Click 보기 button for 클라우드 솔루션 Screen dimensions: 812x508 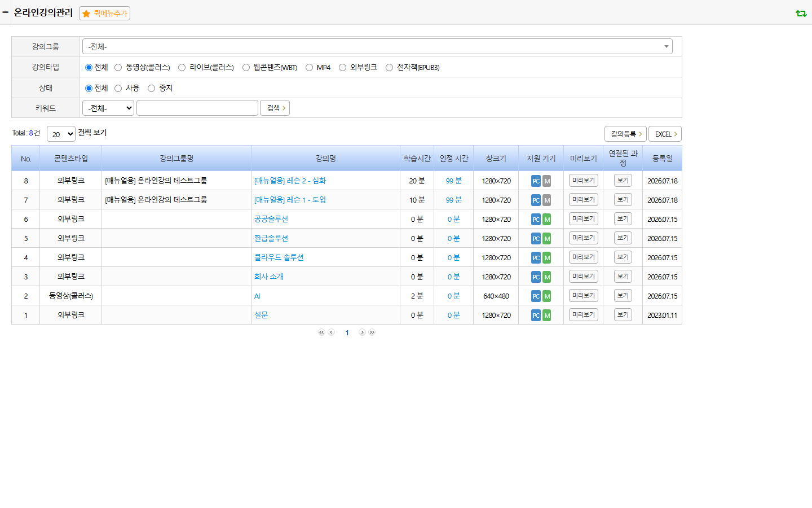pyautogui.click(x=623, y=257)
